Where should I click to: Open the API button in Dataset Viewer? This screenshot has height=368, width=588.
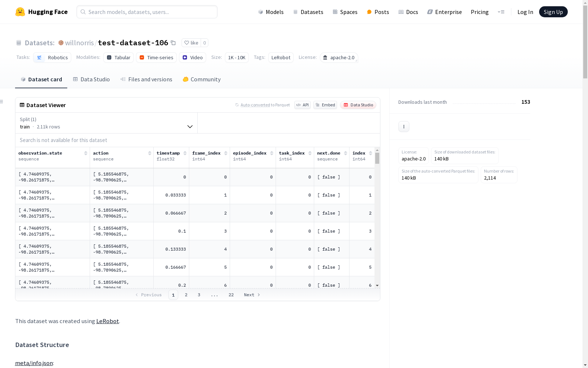click(302, 105)
